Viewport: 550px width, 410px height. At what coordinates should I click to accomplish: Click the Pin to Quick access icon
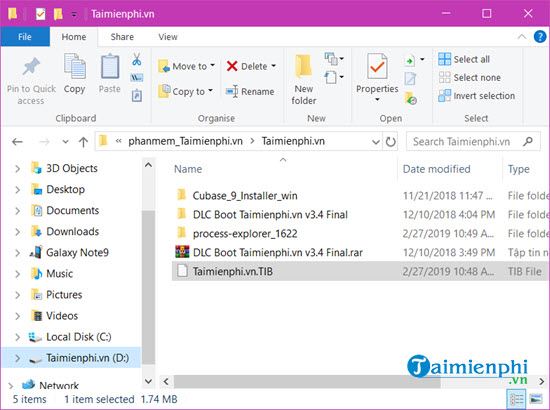31,66
